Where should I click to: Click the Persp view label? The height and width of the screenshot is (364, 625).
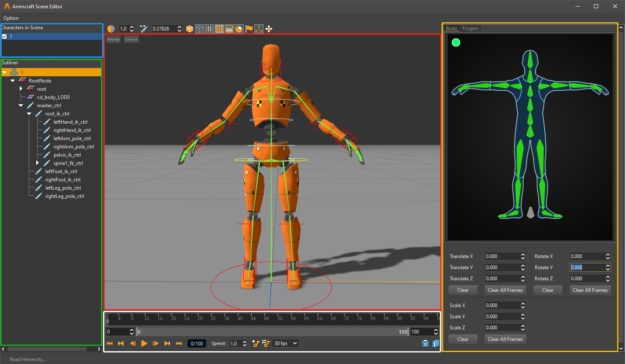coord(113,39)
